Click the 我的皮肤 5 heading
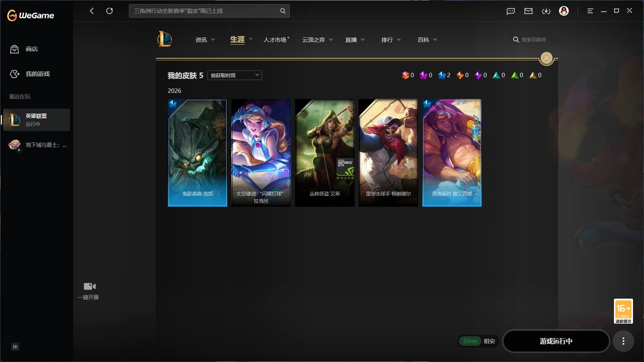The image size is (644, 362). pos(186,76)
